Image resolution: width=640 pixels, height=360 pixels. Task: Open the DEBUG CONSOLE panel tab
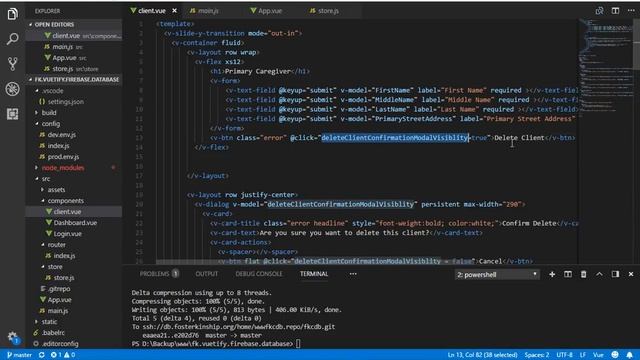(x=259, y=274)
